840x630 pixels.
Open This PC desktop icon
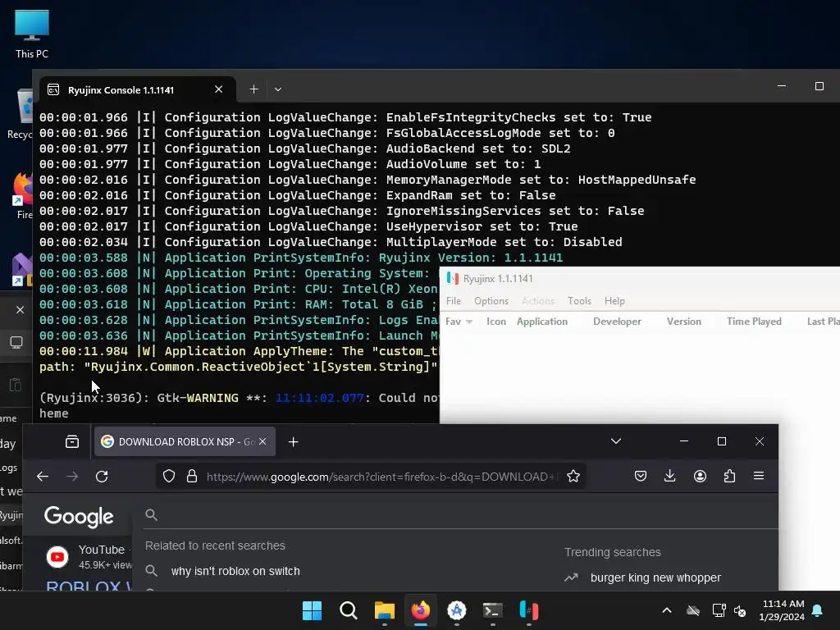(32, 34)
